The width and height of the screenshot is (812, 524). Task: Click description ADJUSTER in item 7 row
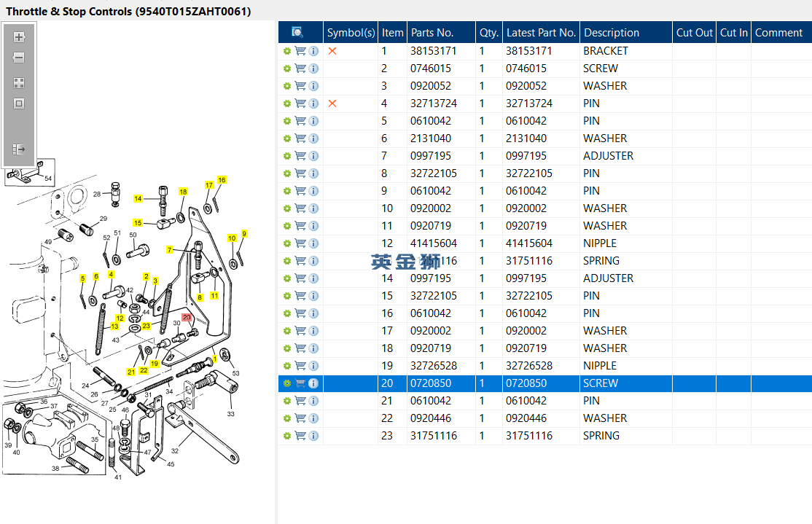point(609,156)
